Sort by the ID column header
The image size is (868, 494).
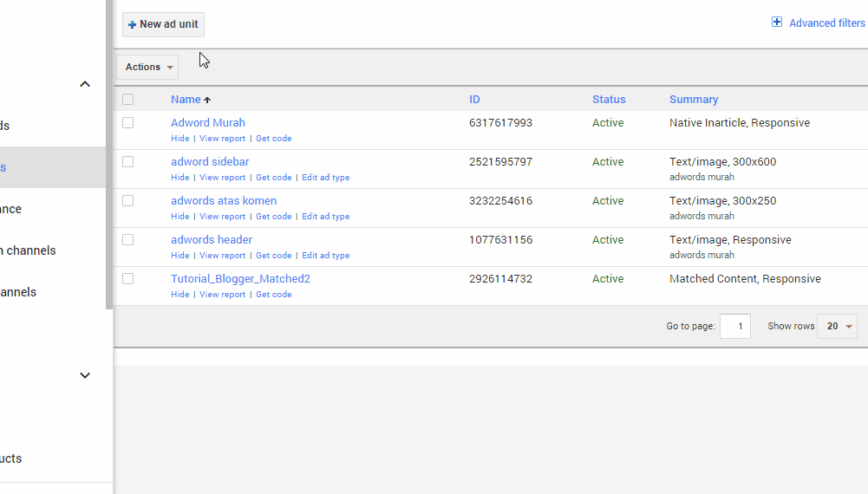coord(474,100)
